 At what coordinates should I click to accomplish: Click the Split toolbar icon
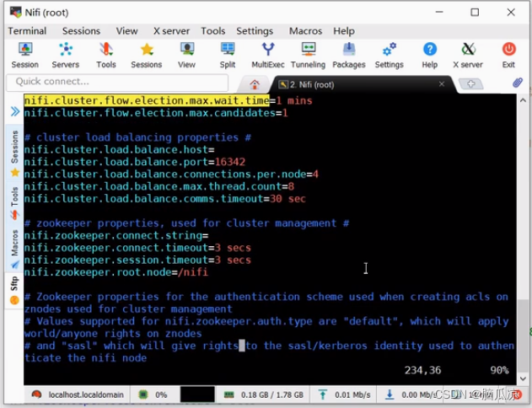(x=228, y=55)
